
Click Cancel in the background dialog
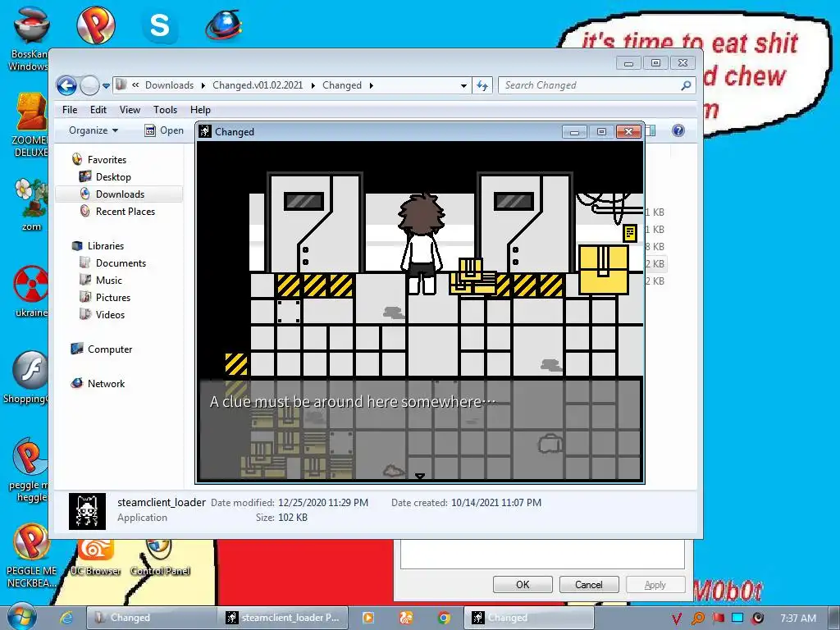point(589,584)
